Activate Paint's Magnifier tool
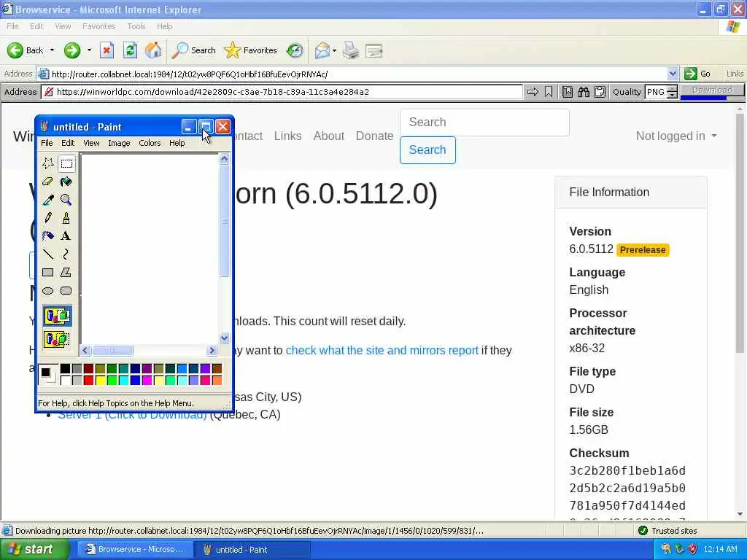The image size is (747, 560). (66, 200)
